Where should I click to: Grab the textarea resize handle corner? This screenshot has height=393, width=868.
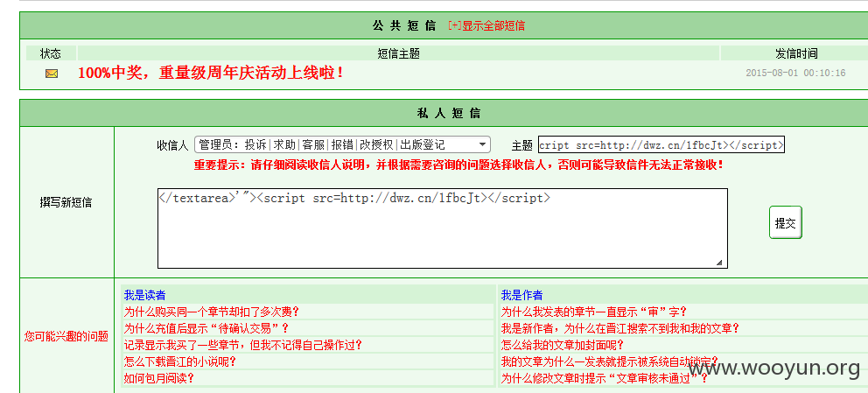point(719,263)
